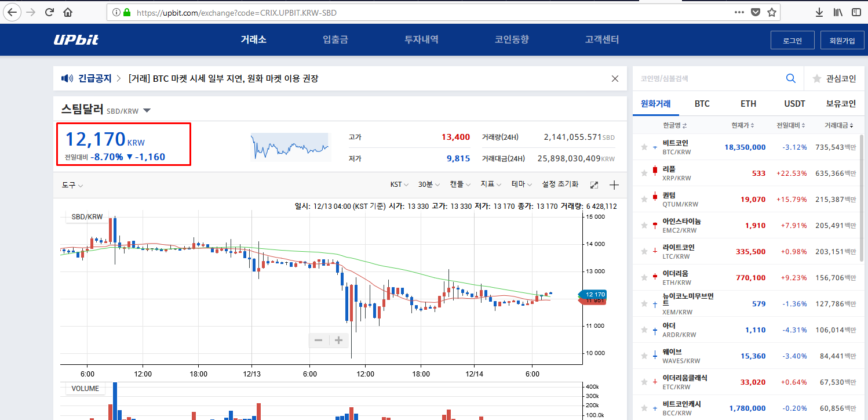Click the plus icon in chart toolbar
This screenshot has height=420, width=868.
click(x=615, y=184)
